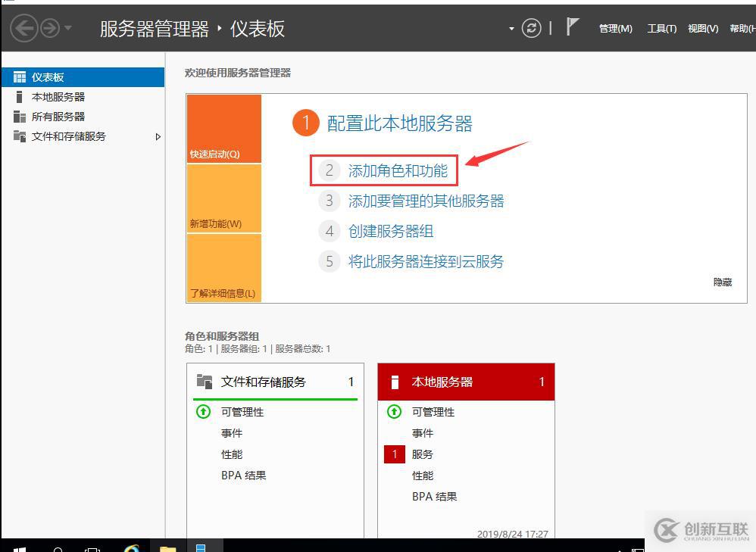Click the taskbar search icon
This screenshot has height=552, width=756.
pyautogui.click(x=58, y=549)
